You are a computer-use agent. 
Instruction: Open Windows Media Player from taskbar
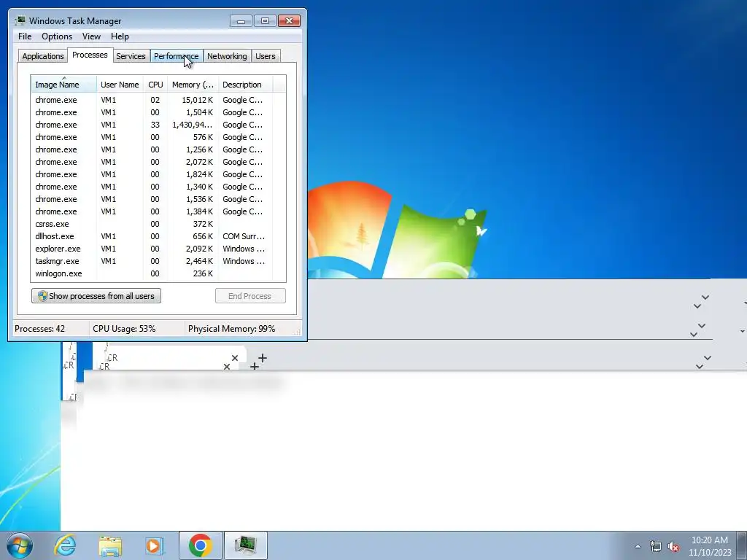click(x=155, y=545)
